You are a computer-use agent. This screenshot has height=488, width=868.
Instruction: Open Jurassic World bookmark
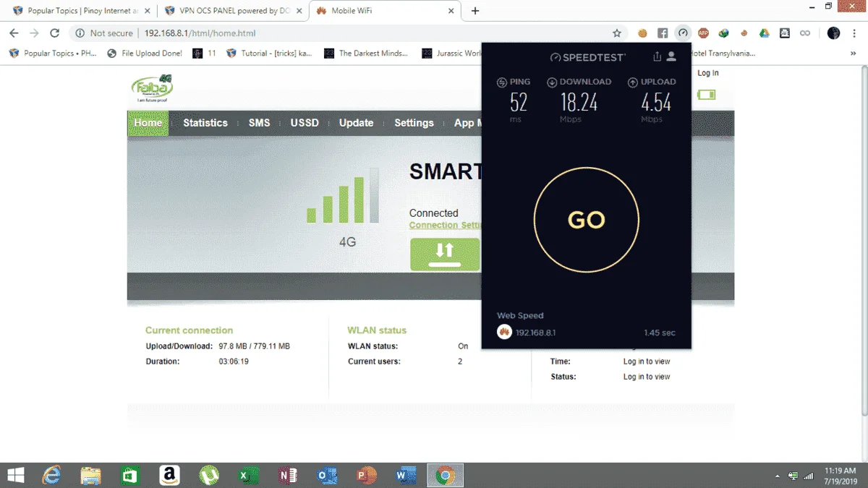[x=453, y=53]
